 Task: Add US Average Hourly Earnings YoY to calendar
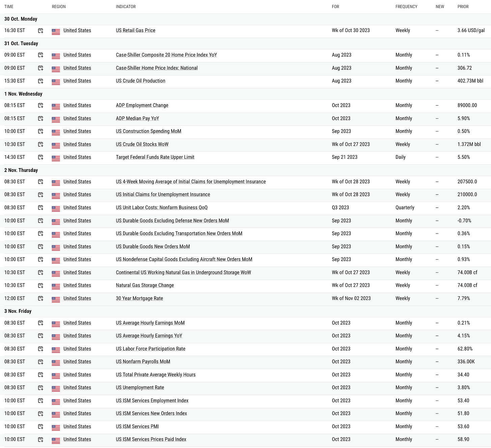[x=40, y=336]
